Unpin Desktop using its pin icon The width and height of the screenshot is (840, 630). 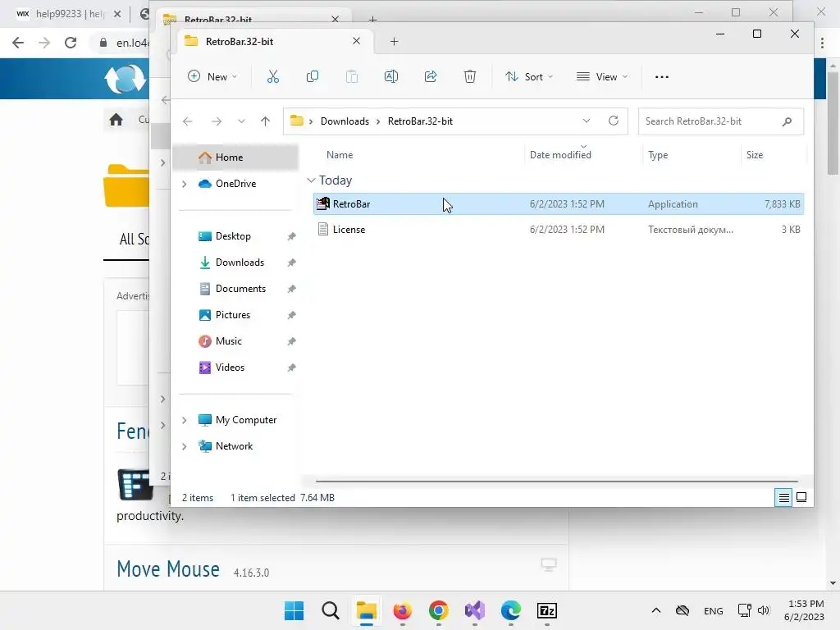291,236
